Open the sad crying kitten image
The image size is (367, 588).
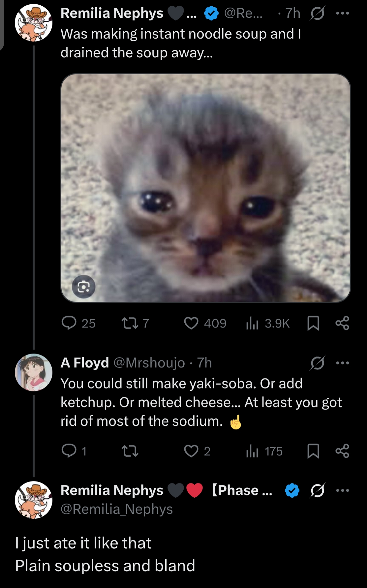(205, 188)
